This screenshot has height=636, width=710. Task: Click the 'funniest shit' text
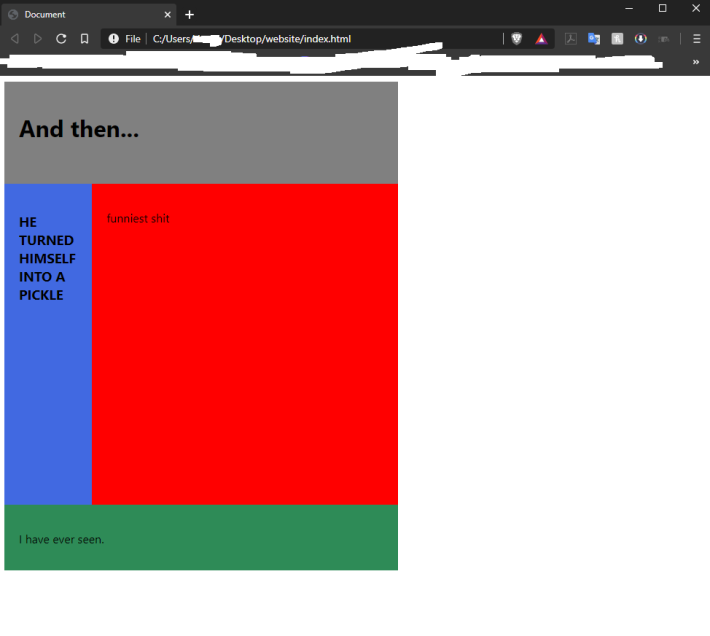point(138,219)
